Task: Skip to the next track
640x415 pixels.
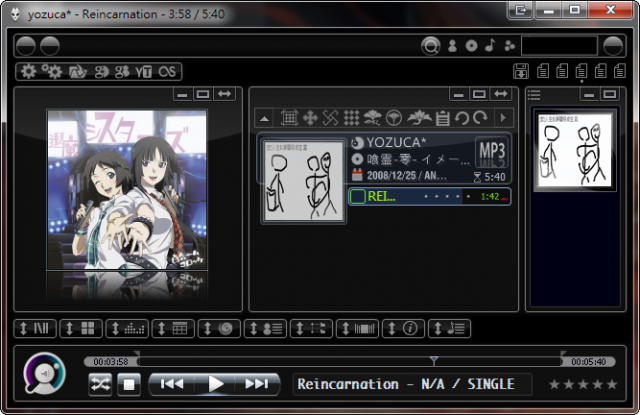Action: pyautogui.click(x=257, y=384)
